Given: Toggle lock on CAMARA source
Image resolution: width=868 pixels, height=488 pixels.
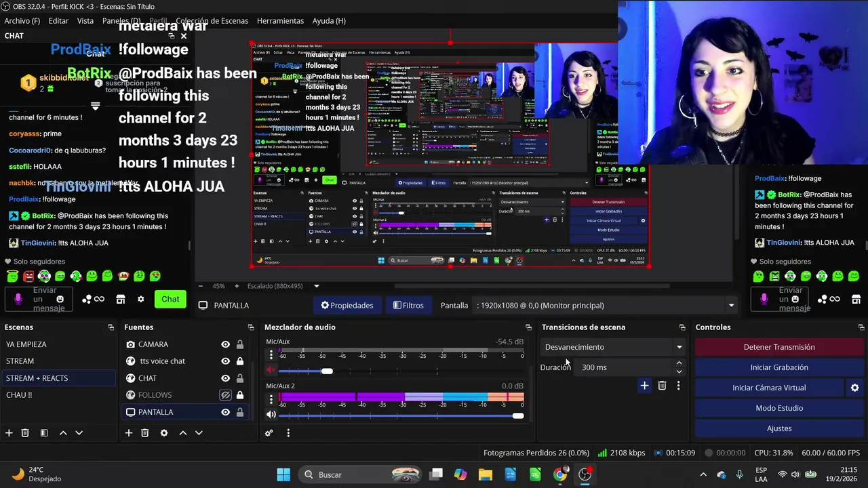Looking at the screenshot, I should (239, 344).
